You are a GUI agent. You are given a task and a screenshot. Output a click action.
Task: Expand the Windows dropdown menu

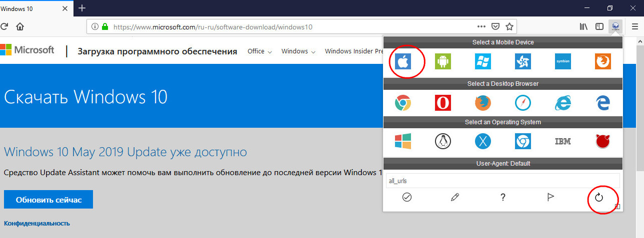(298, 51)
